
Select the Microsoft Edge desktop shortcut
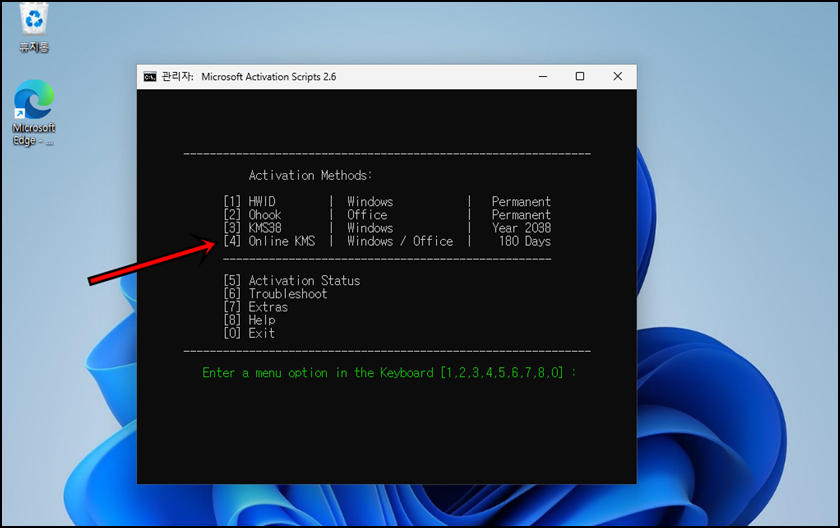click(34, 113)
